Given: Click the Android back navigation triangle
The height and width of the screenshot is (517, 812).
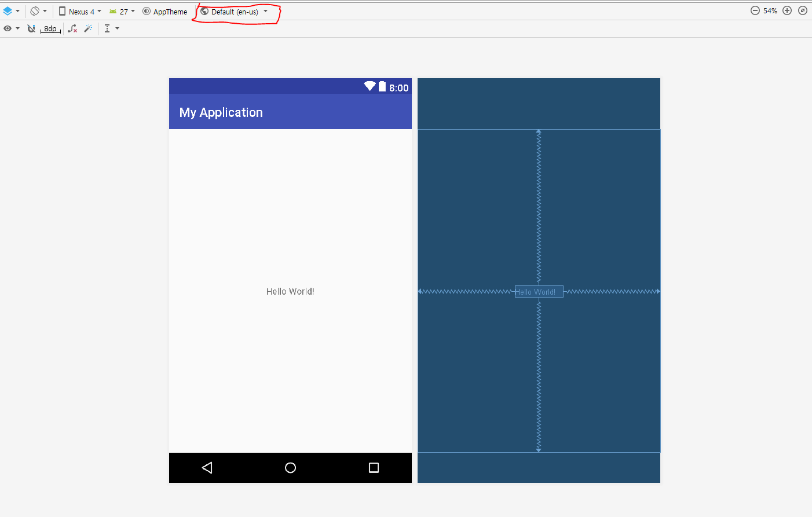Looking at the screenshot, I should click(207, 468).
